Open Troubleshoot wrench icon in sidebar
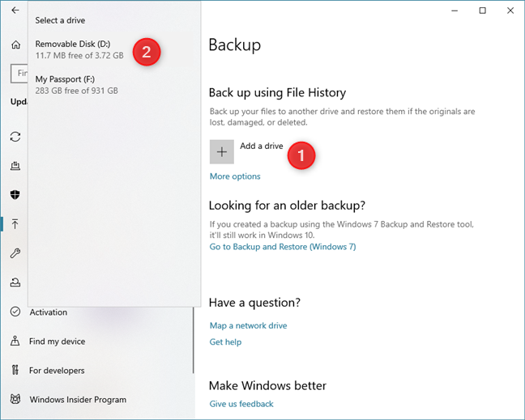 (15, 253)
